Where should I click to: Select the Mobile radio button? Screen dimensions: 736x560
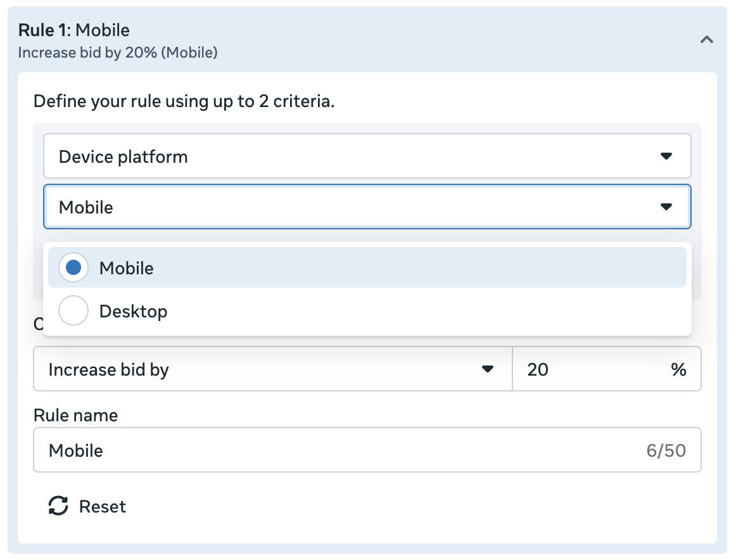(73, 268)
